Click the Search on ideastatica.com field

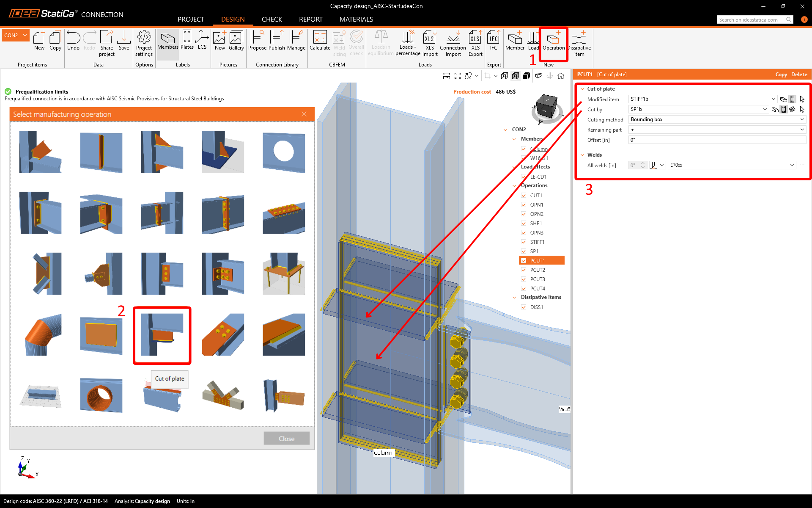click(755, 19)
